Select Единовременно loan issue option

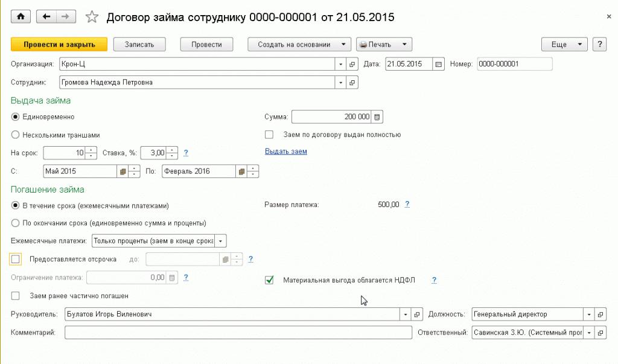point(15,117)
